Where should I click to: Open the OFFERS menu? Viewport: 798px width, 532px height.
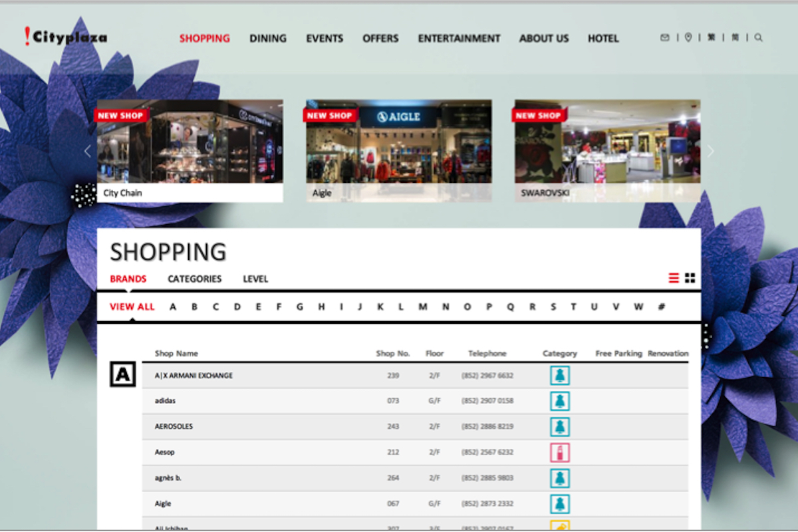pyautogui.click(x=380, y=39)
